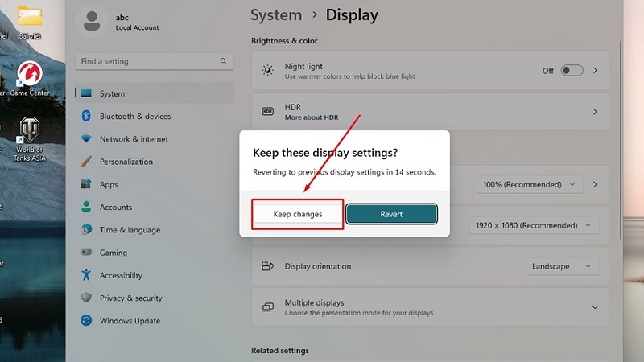This screenshot has height=362, width=644.
Task: Click the Gaming controller icon
Action: click(x=86, y=252)
